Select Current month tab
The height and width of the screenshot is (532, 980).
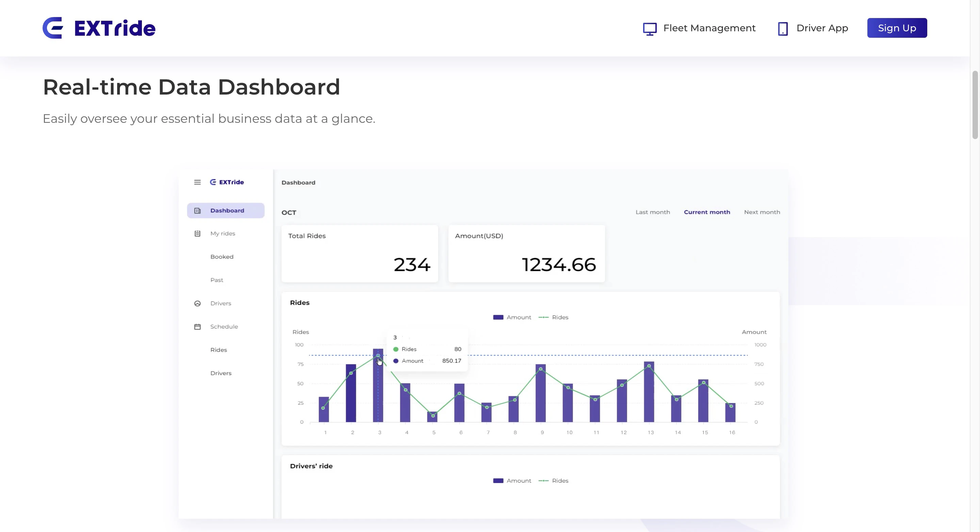click(707, 212)
